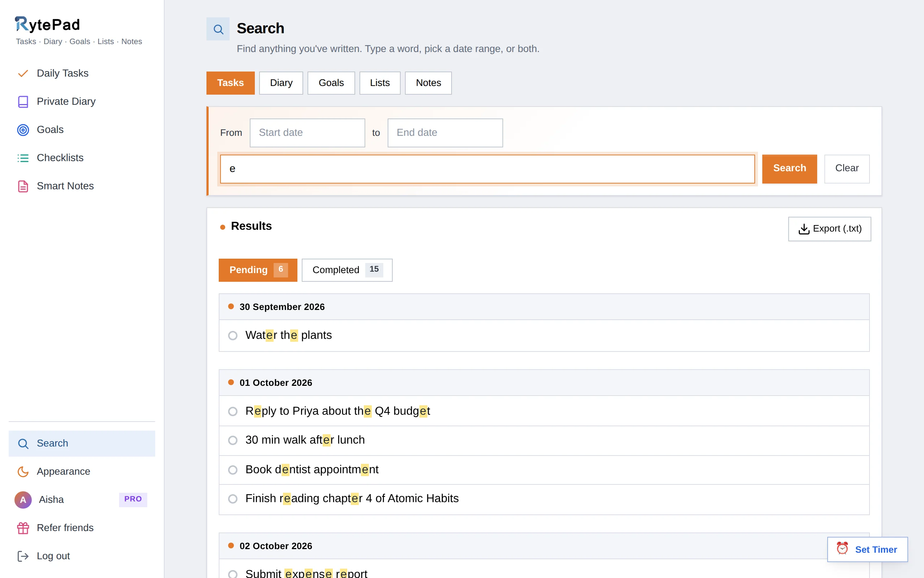
Task: Switch to the Diary tab
Action: [281, 83]
